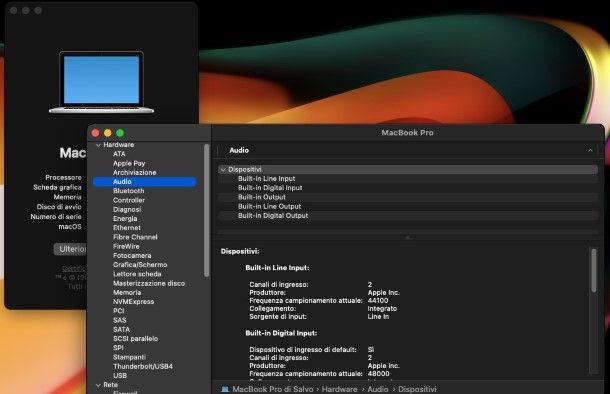Viewport: 610px width, 394px height.
Task: Open Grafica/Schermo in the sidebar
Action: pyautogui.click(x=140, y=265)
